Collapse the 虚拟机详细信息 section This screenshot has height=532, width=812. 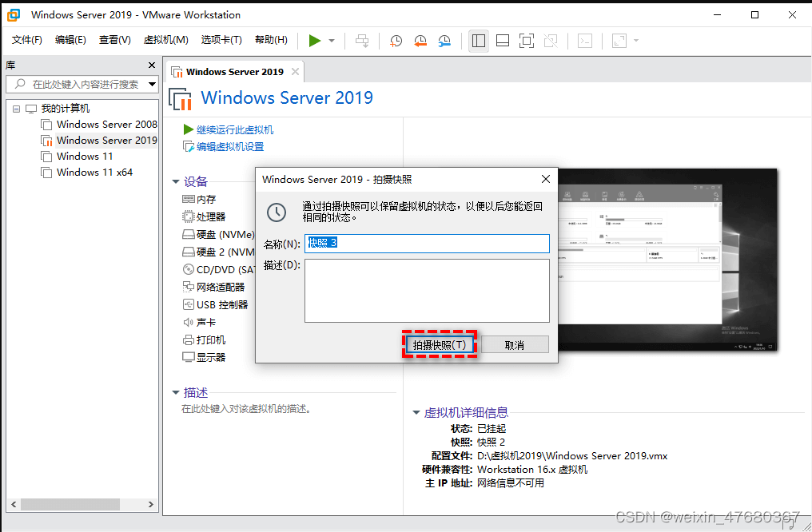416,412
